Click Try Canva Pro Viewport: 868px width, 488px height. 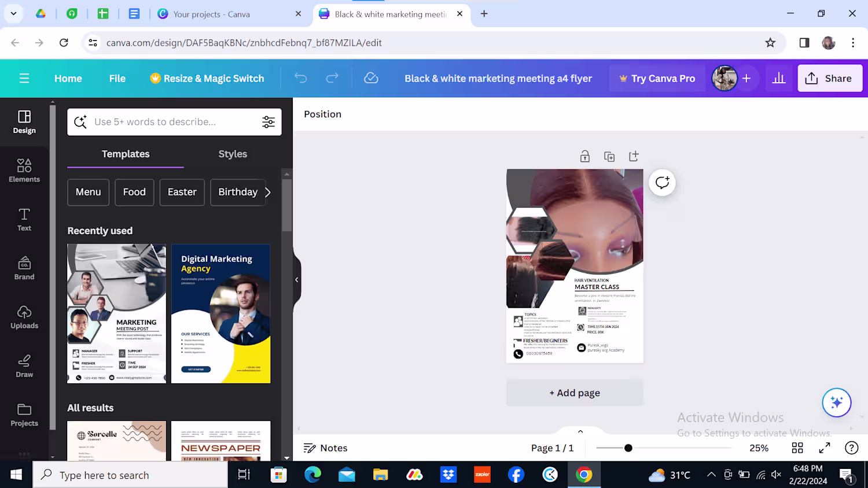[657, 78]
